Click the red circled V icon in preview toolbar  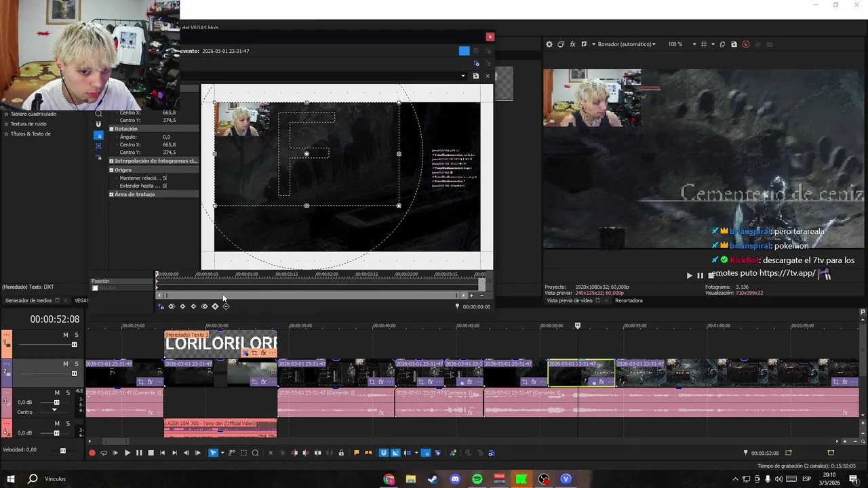[x=746, y=44]
